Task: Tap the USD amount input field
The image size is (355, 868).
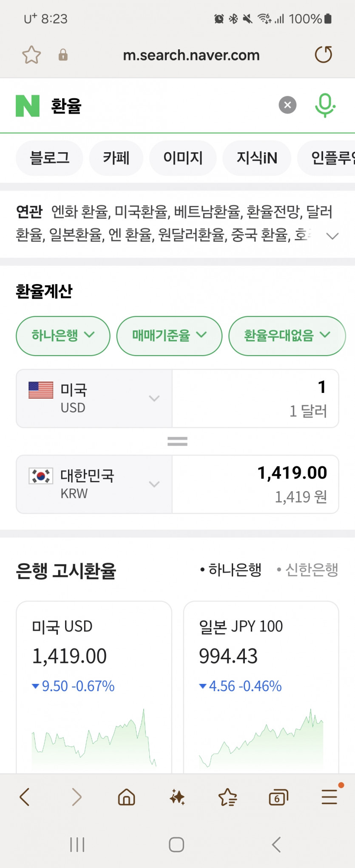Action: pyautogui.click(x=255, y=398)
